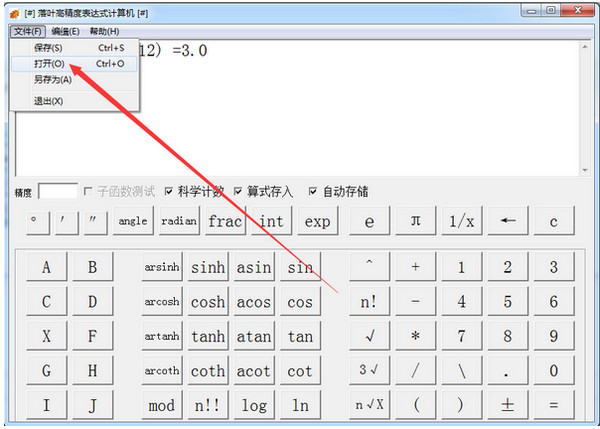The width and height of the screenshot is (600, 429).
Task: Click the ln function key
Action: pyautogui.click(x=300, y=405)
